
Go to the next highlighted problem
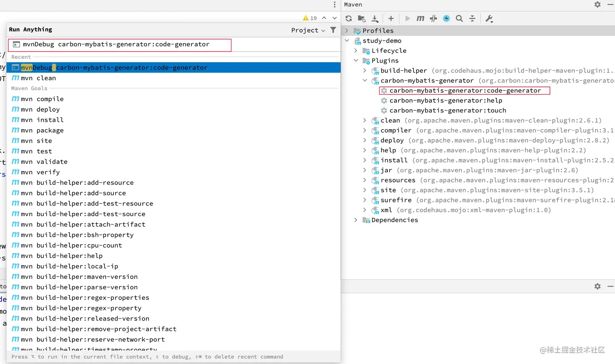[x=335, y=18]
